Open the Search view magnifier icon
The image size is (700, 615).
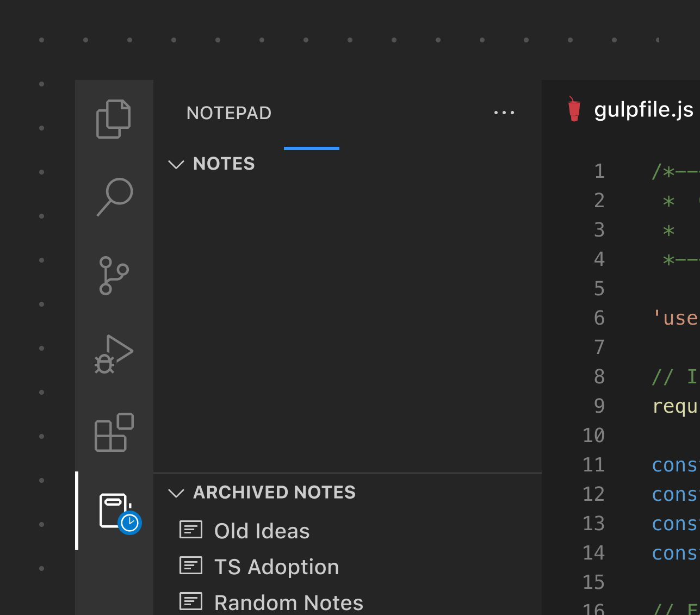[x=115, y=197]
